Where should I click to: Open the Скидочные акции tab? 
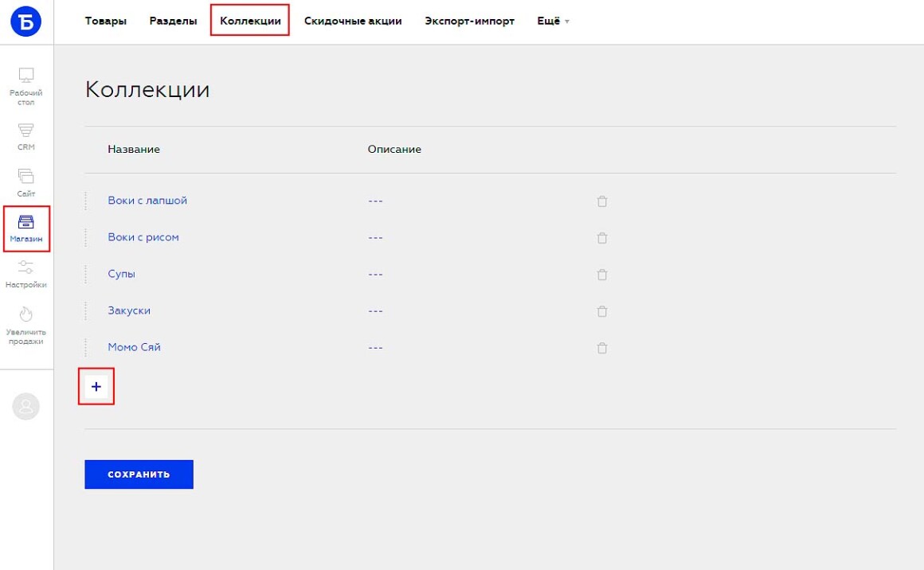[x=353, y=21]
